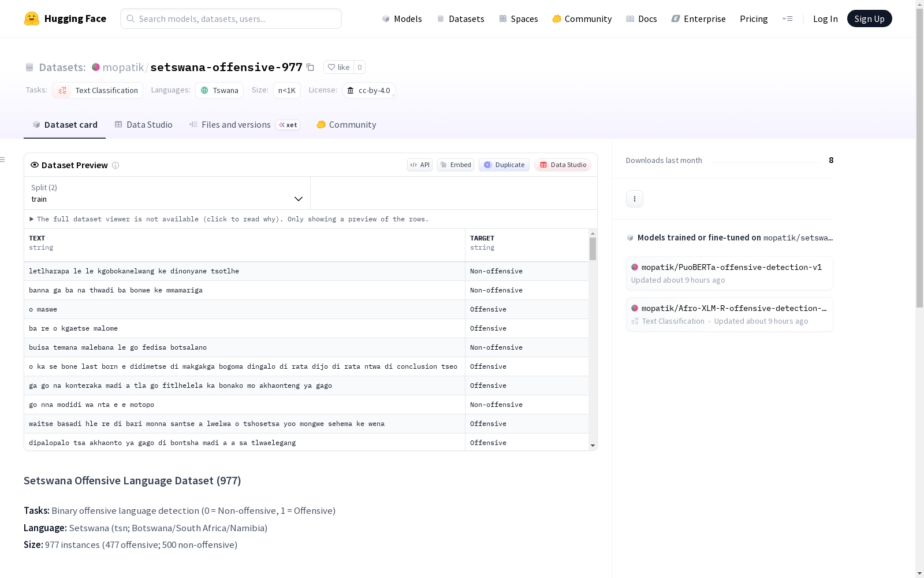Open API access for the dataset
924x578 pixels.
coord(420,165)
